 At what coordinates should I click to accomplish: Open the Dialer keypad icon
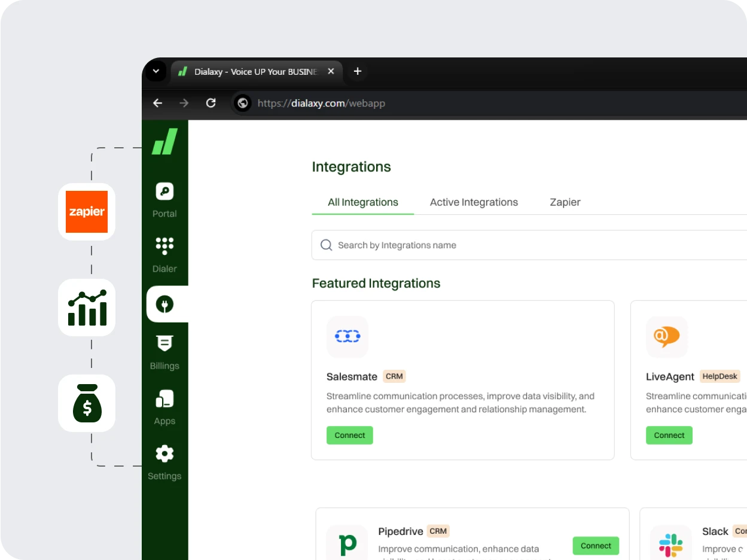[164, 246]
